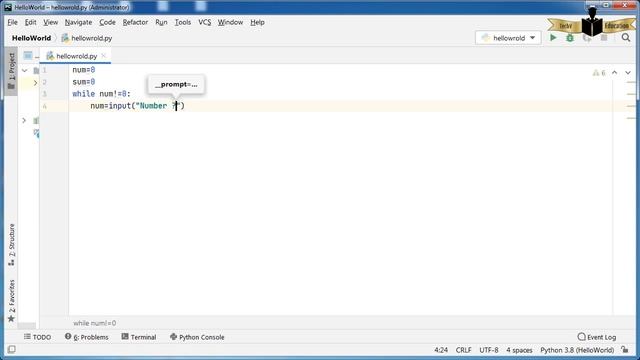Image resolution: width=640 pixels, height=360 pixels.
Task: Open the Edit menu
Action: click(x=30, y=22)
